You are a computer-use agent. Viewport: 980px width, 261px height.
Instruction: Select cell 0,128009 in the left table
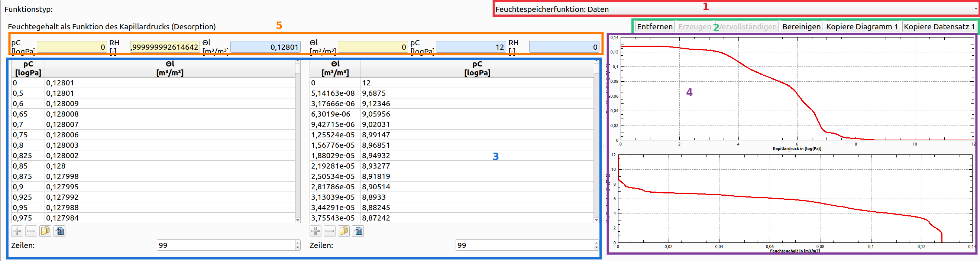click(x=170, y=104)
